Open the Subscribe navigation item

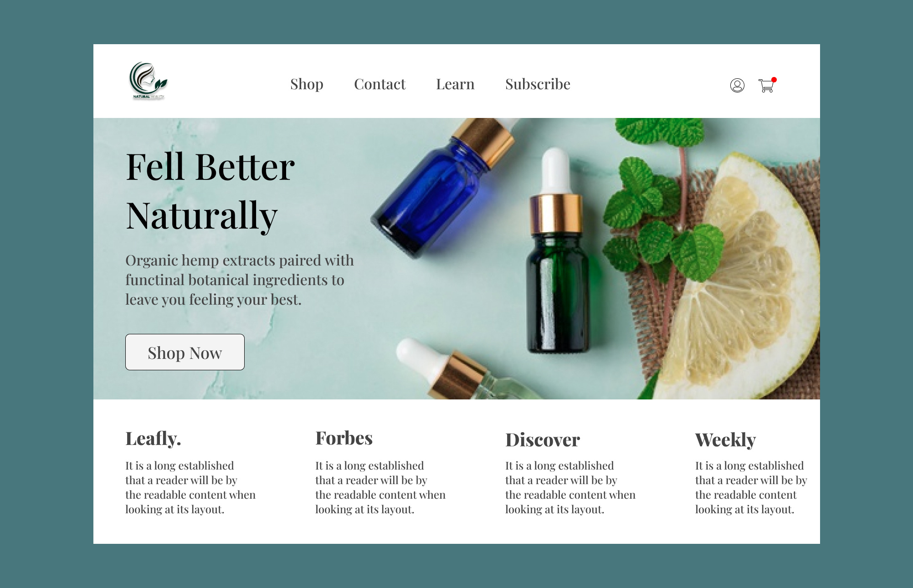point(538,84)
